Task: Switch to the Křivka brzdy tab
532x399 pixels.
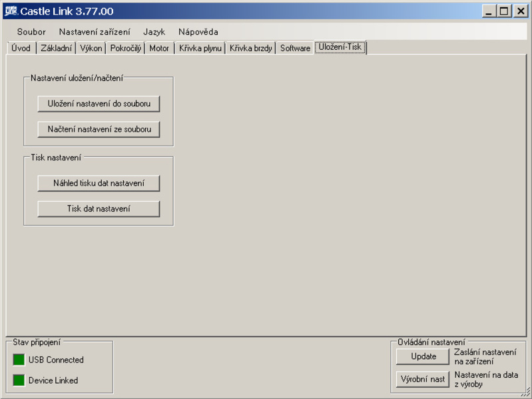Action: 251,48
